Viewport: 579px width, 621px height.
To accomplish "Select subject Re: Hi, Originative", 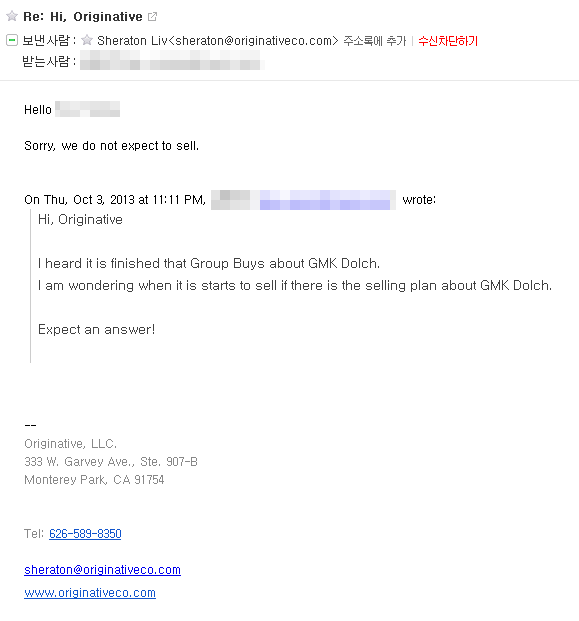I will click(x=83, y=17).
